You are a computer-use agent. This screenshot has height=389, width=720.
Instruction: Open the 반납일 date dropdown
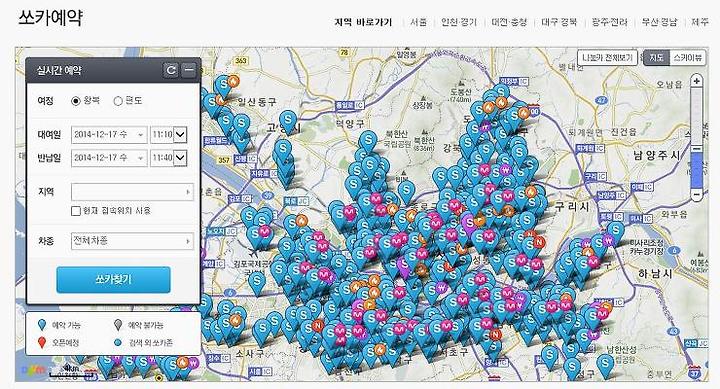pos(109,158)
